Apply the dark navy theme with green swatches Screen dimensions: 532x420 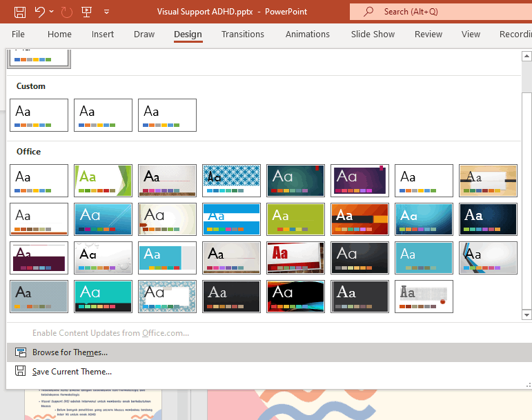[489, 219]
